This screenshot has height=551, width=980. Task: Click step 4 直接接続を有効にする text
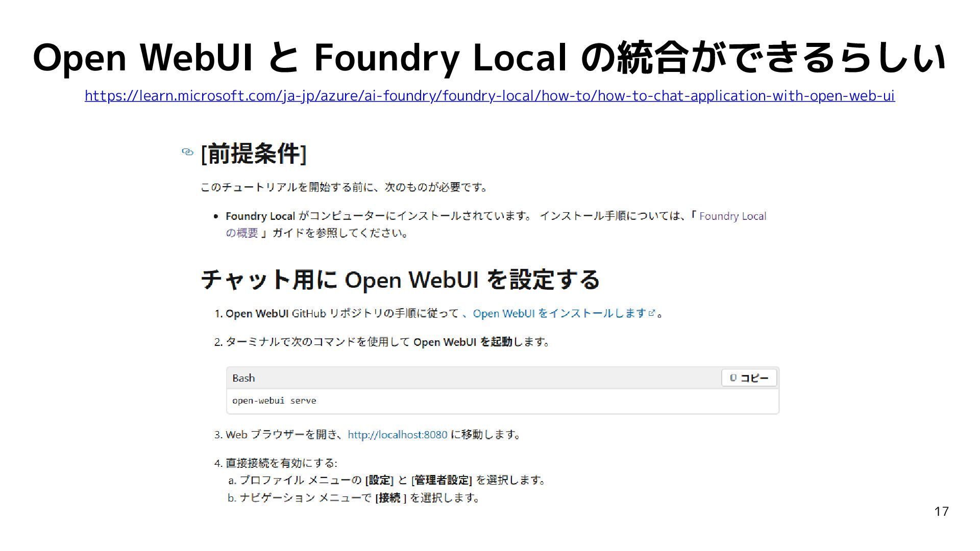(281, 463)
